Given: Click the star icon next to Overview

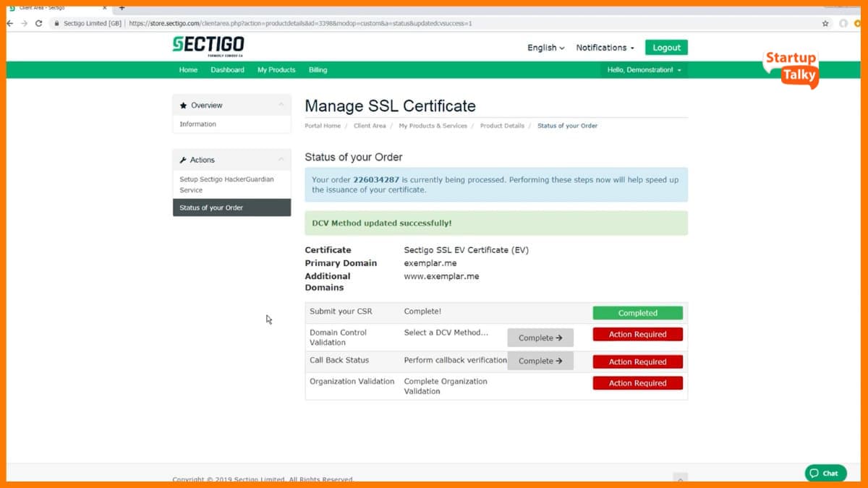Looking at the screenshot, I should click(183, 105).
